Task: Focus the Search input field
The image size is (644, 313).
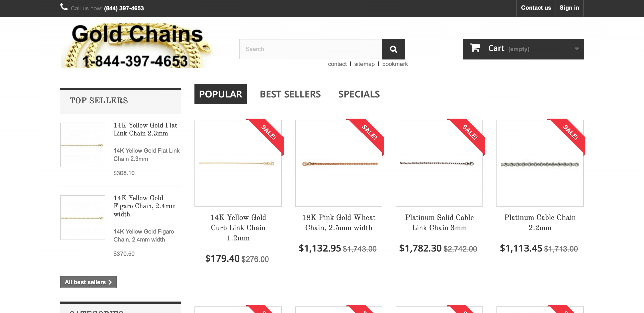Action: [311, 49]
